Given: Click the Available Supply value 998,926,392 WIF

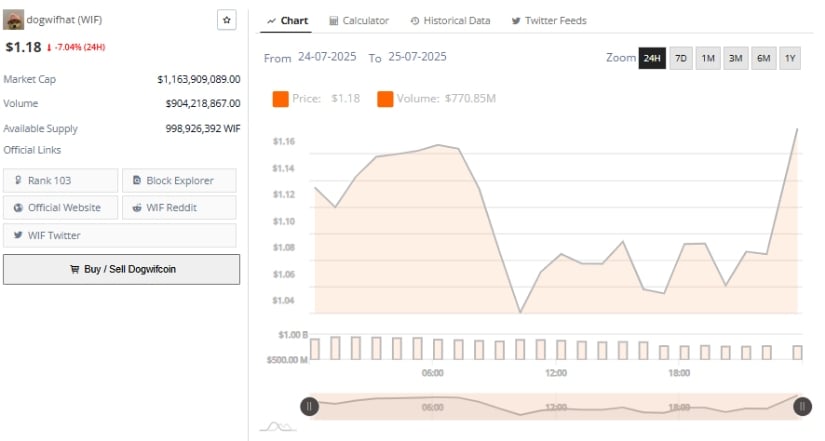Looking at the screenshot, I should (x=203, y=128).
